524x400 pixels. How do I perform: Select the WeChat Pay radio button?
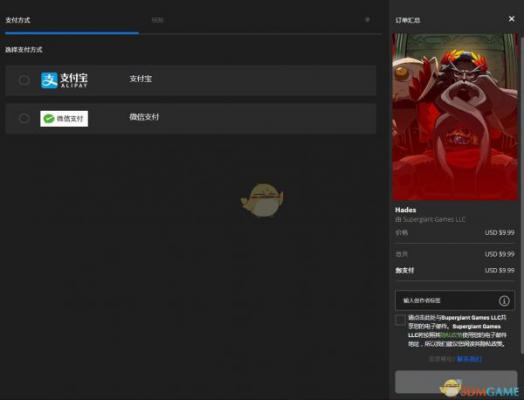[x=24, y=118]
